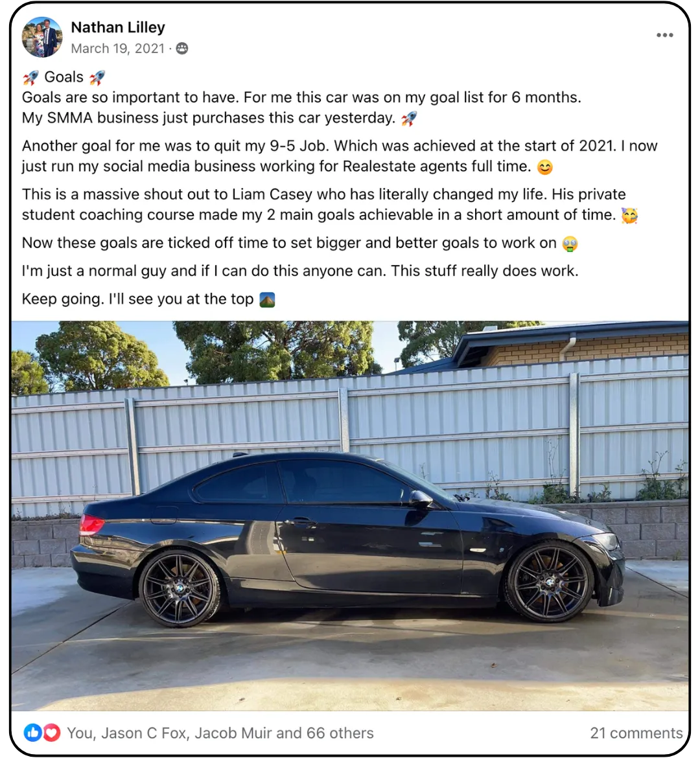
Task: Click the rear taillight in the photo
Action: tap(91, 525)
